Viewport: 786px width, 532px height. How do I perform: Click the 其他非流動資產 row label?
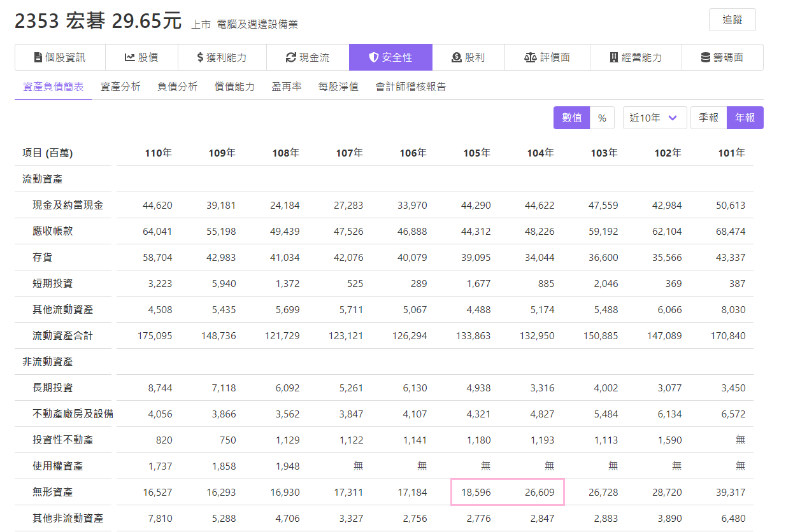click(68, 518)
